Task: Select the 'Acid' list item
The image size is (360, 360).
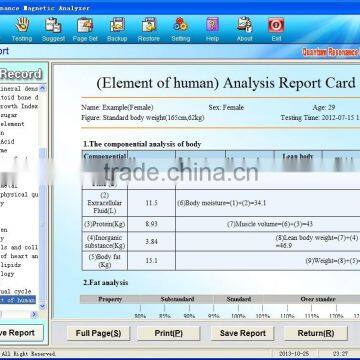Action: pyautogui.click(x=7, y=141)
